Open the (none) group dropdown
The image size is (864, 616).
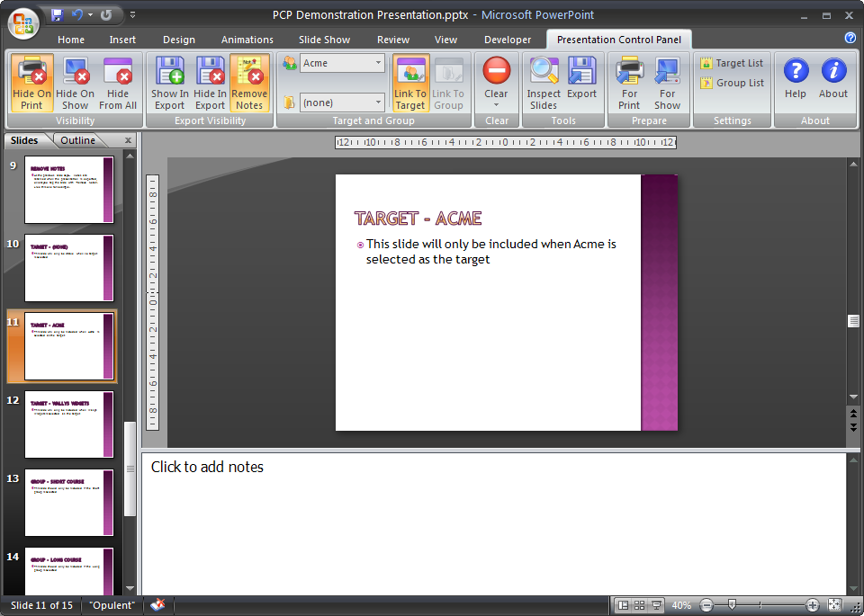pyautogui.click(x=378, y=103)
